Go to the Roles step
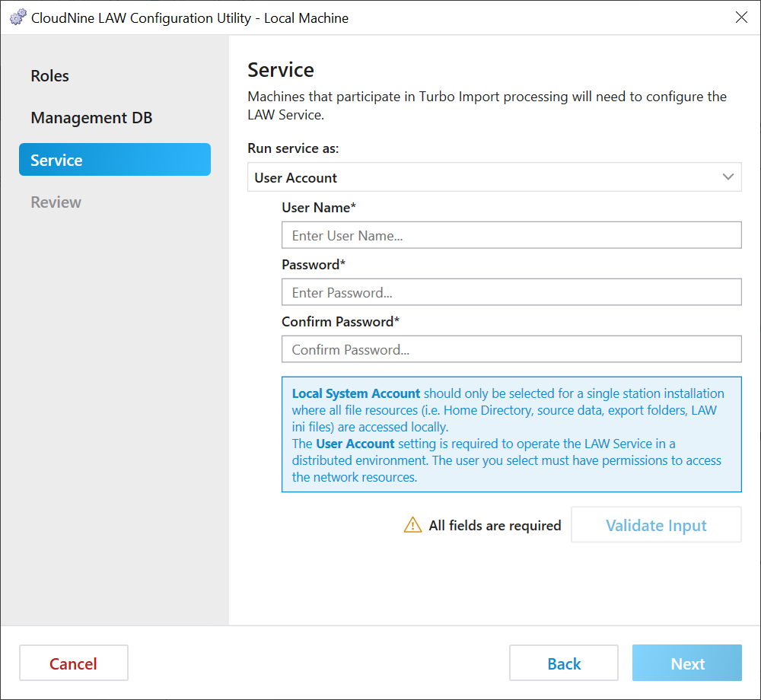This screenshot has width=761, height=700. [x=50, y=75]
